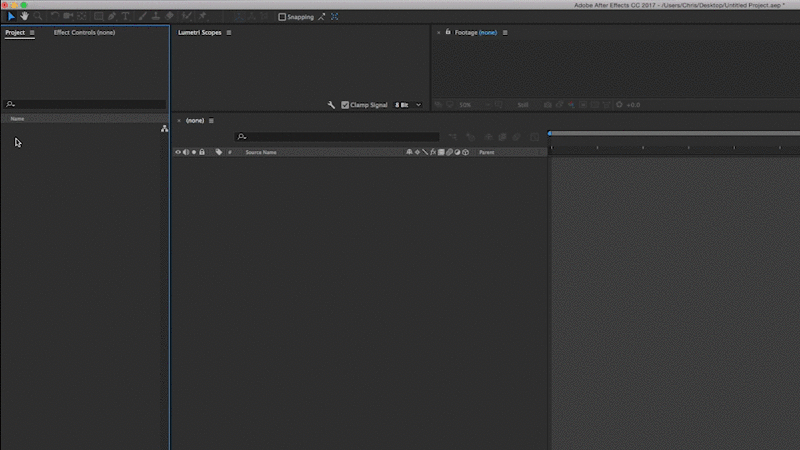Click the snap collapsed-edge extend icon beside Snapping
Image resolution: width=800 pixels, height=450 pixels.
(x=321, y=17)
